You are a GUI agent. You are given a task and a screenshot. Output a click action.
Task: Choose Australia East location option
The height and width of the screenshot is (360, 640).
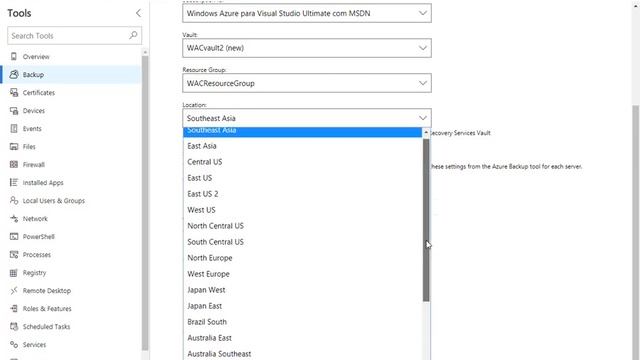coord(302,338)
